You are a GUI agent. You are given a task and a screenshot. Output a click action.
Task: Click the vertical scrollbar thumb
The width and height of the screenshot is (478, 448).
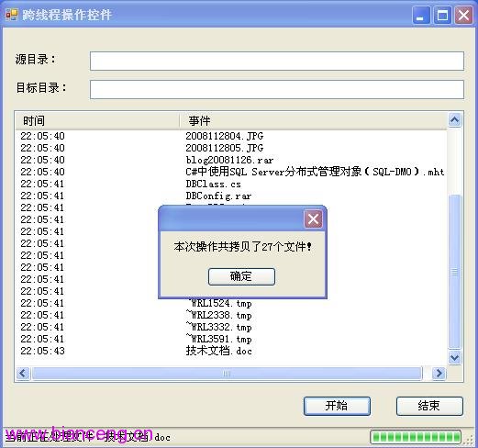pos(455,272)
